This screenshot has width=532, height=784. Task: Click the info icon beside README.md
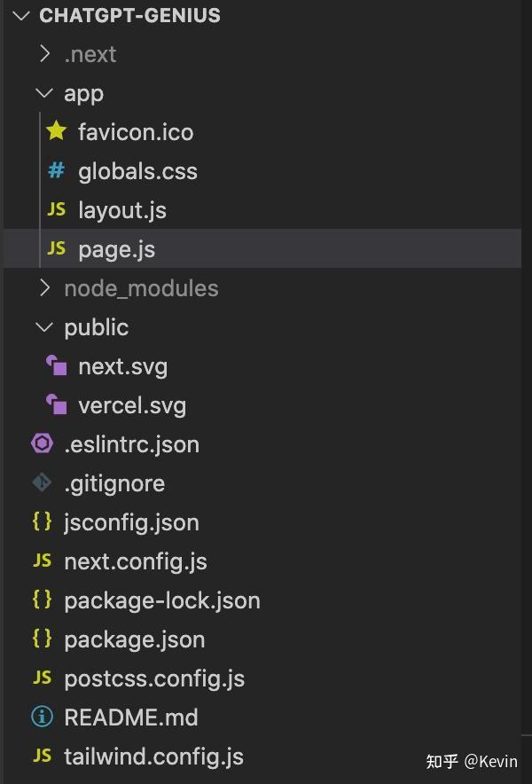tap(42, 717)
